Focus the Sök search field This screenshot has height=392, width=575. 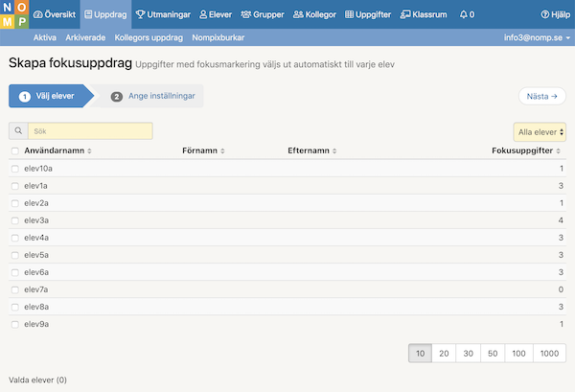click(x=90, y=131)
